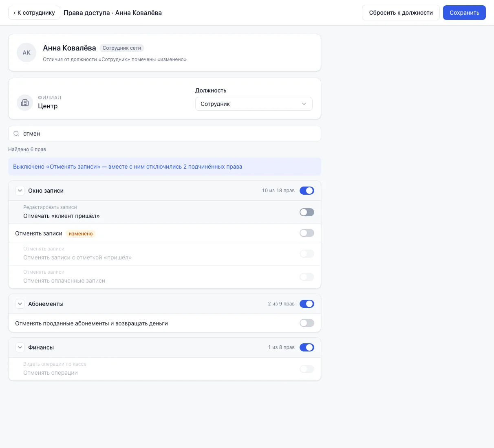Go back via К сотруднику button
Viewport: 494px width, 448px height.
(x=34, y=13)
